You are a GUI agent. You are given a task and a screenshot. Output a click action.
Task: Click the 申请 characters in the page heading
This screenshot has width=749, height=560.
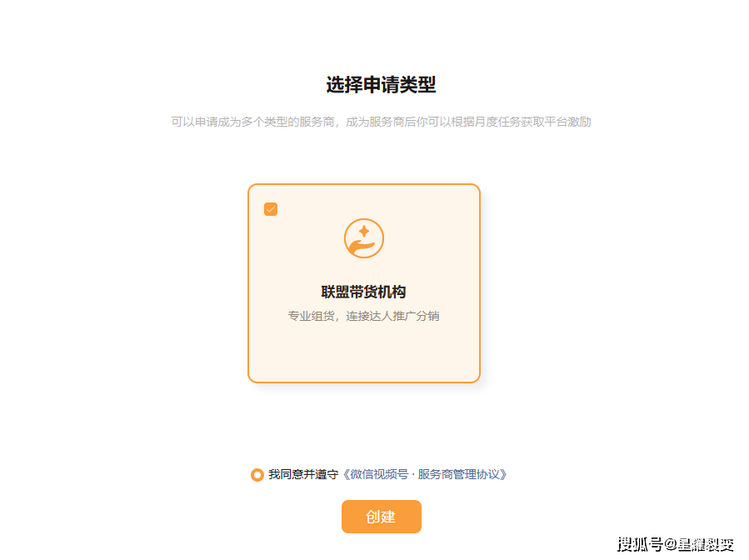[381, 84]
